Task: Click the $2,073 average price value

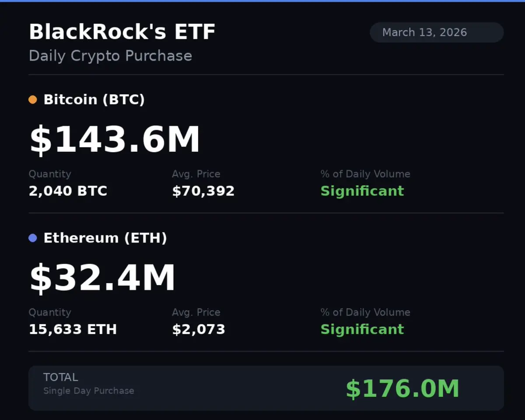Action: (x=198, y=329)
